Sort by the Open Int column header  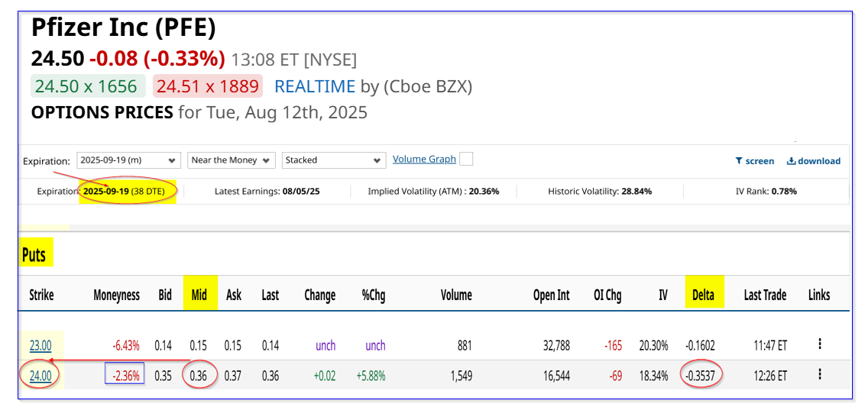coord(551,295)
